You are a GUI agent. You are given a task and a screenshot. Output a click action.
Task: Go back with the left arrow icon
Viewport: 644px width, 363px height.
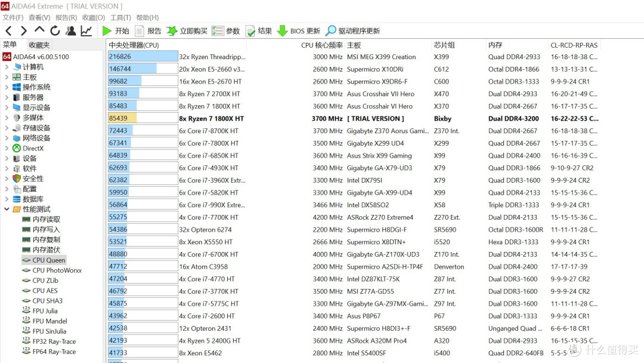coord(8,31)
